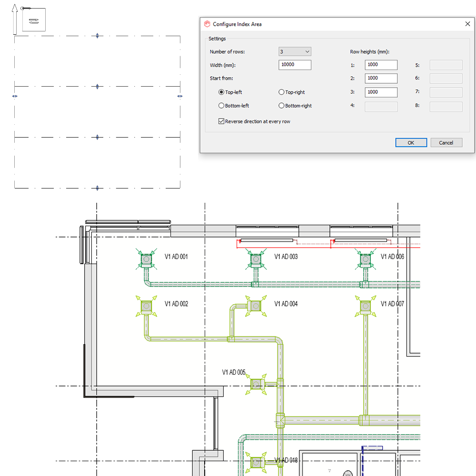Select the V1 AD 007 air terminal
The height and width of the screenshot is (476, 476).
(365, 305)
